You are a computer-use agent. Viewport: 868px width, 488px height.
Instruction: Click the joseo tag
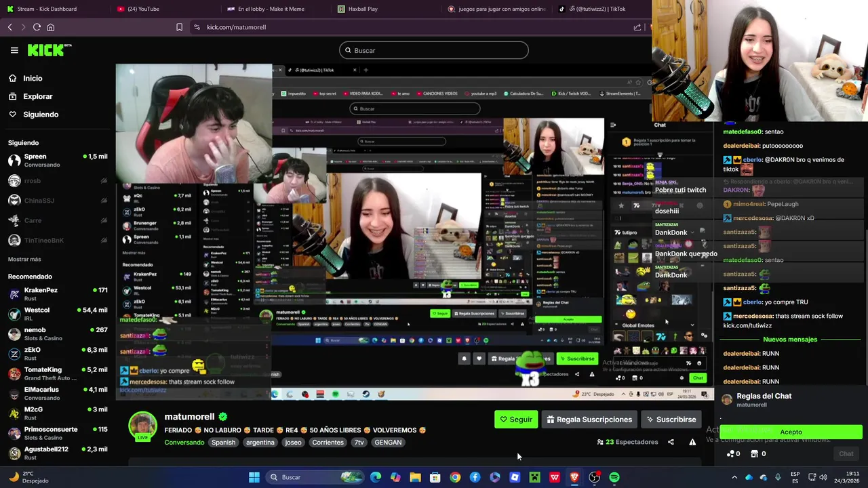[x=293, y=443]
